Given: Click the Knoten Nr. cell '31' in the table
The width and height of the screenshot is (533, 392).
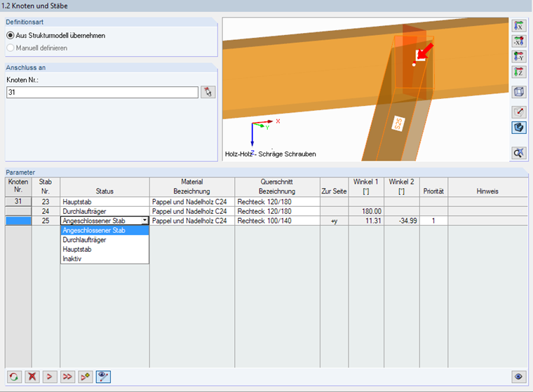Looking at the screenshot, I should [18, 201].
